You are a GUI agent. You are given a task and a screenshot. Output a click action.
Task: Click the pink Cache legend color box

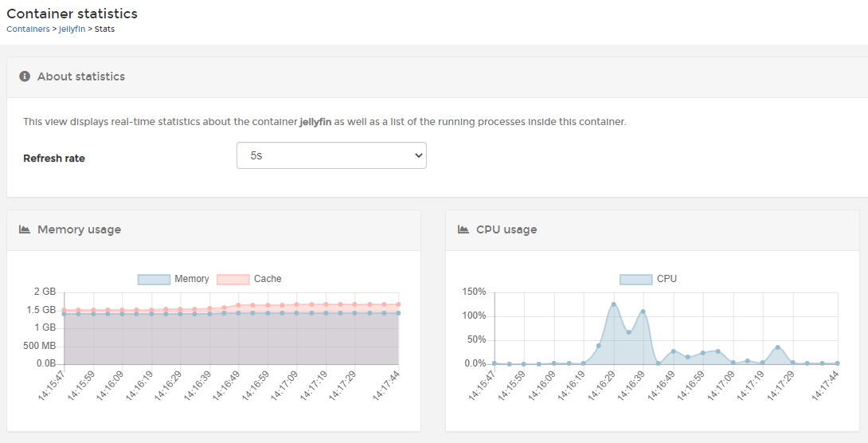(233, 279)
